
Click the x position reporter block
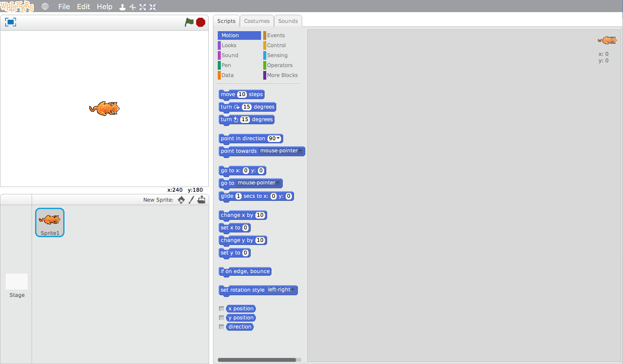coord(241,309)
